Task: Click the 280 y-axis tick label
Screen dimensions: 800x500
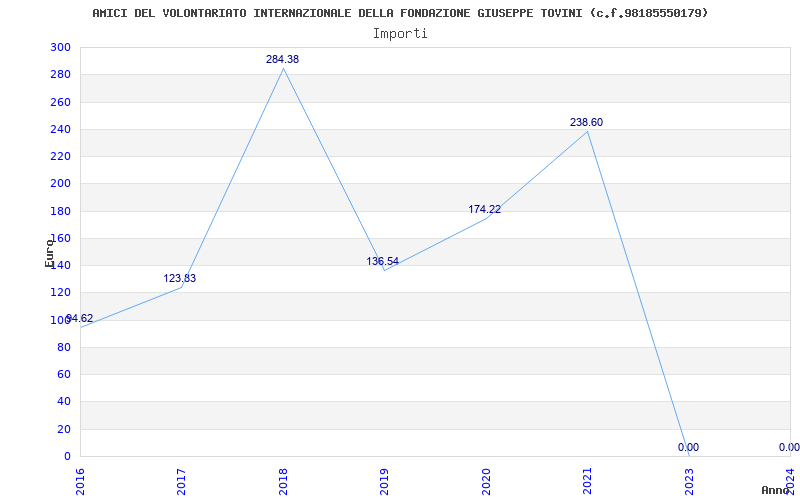Action: (x=60, y=74)
